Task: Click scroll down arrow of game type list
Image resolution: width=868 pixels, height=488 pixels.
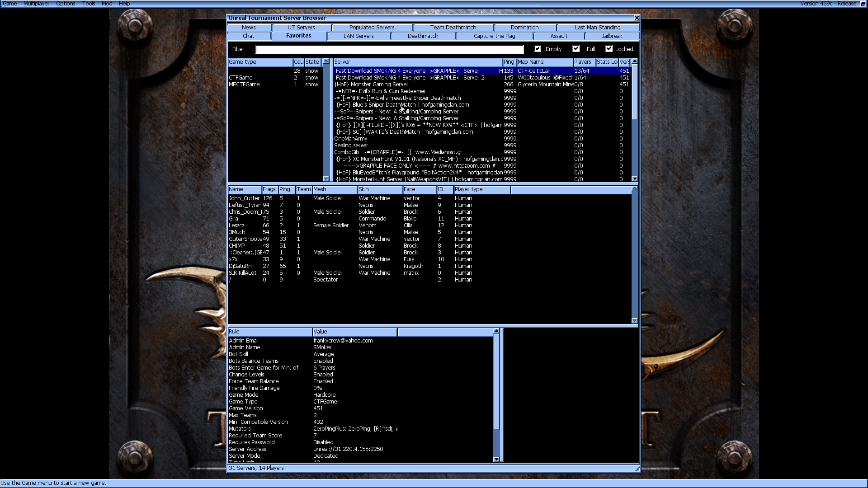Action: [326, 179]
